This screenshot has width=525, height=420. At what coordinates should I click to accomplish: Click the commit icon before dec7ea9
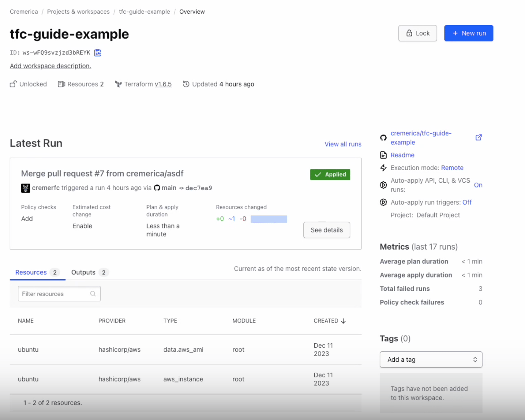coord(181,188)
